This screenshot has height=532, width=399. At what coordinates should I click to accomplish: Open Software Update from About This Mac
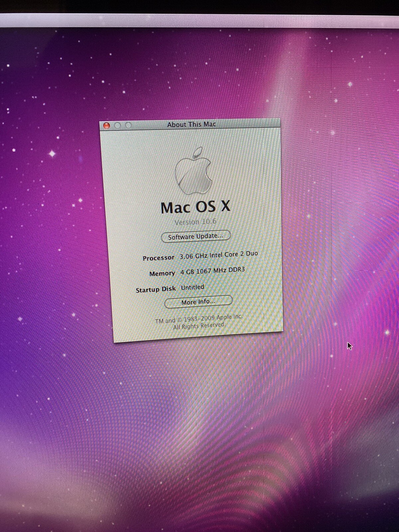coord(196,236)
